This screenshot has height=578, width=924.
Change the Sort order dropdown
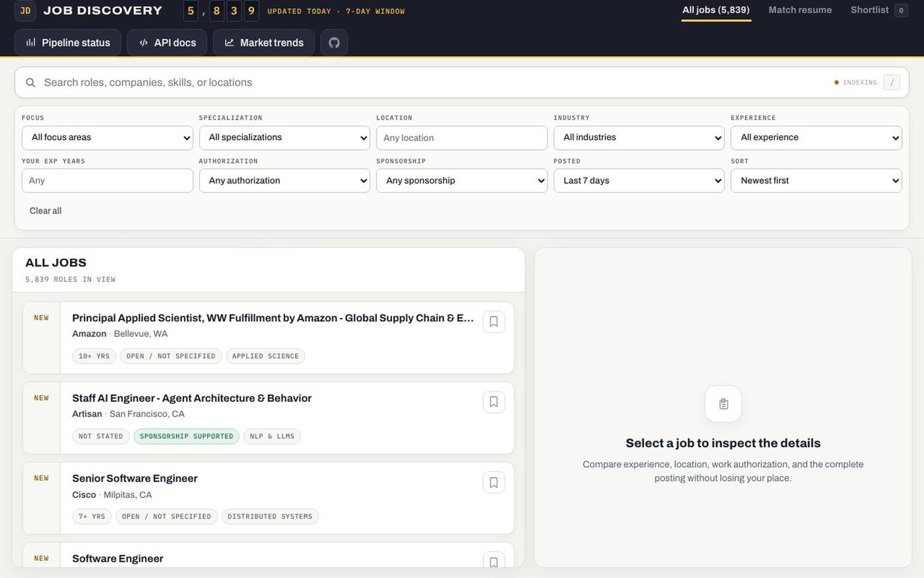point(816,180)
